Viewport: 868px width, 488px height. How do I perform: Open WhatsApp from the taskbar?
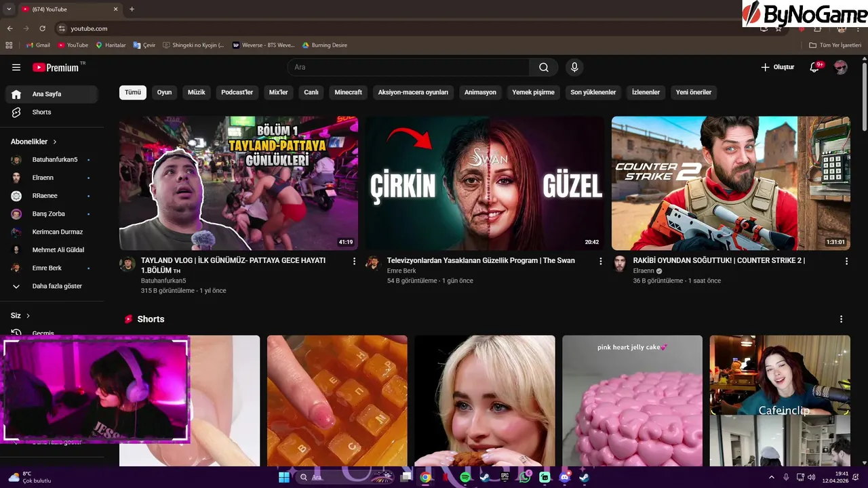(x=524, y=477)
